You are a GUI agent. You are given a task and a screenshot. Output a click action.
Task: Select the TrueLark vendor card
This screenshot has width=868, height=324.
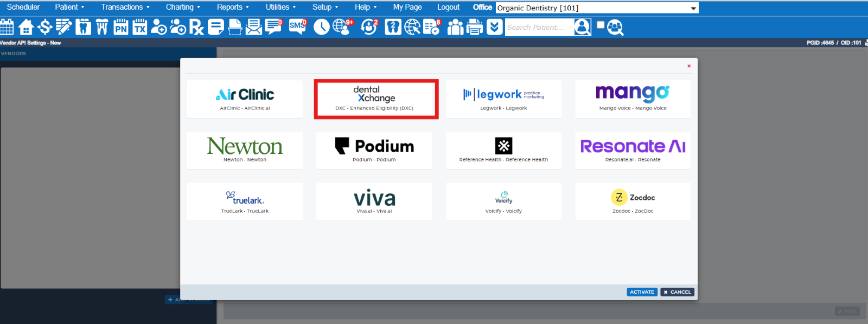245,202
